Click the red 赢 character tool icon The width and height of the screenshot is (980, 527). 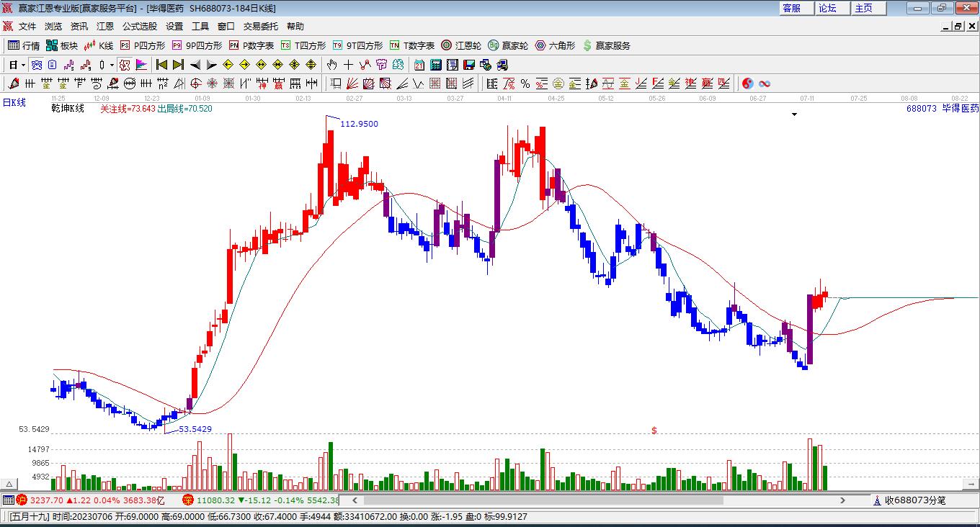(x=278, y=84)
